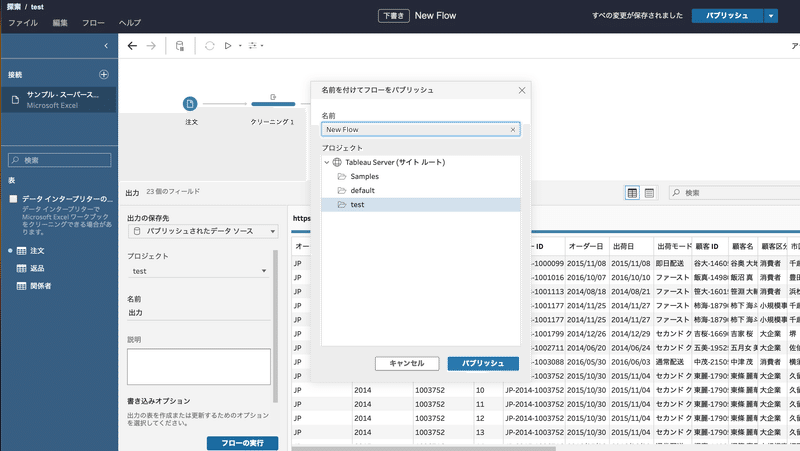Open ファイル menu

pyautogui.click(x=23, y=23)
